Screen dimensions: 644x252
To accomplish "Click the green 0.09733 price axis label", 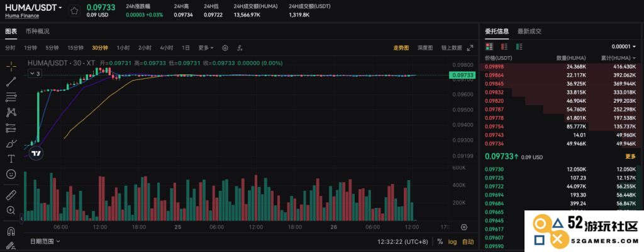I will click(x=462, y=75).
